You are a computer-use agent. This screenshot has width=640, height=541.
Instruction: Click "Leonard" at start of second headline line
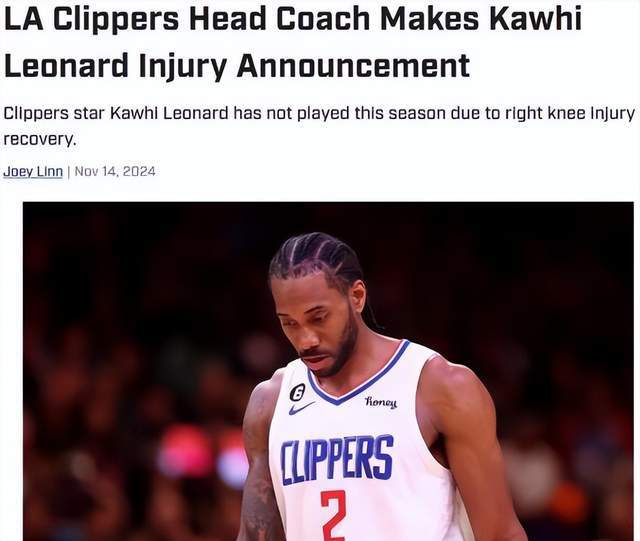coord(66,66)
